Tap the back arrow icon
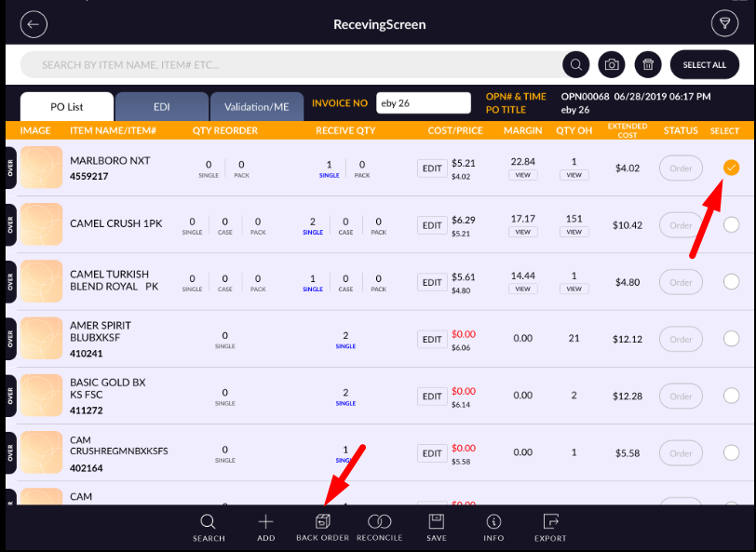 (x=34, y=24)
